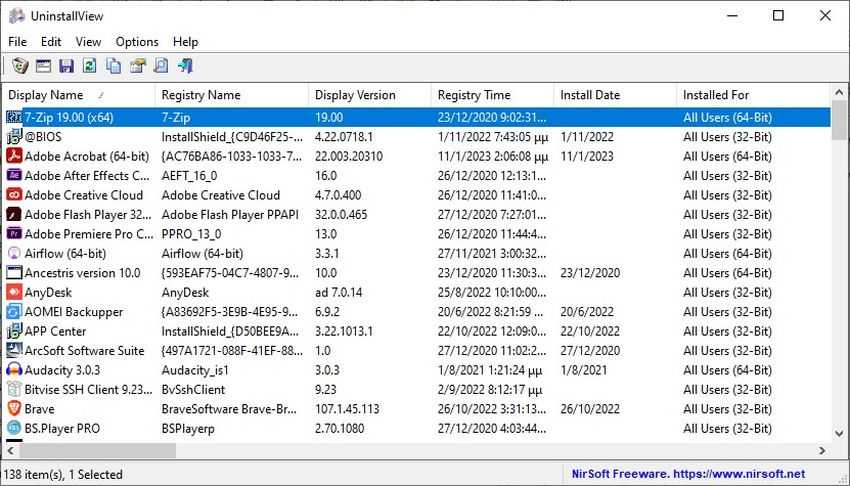Viewport: 850px width, 486px height.
Task: Click the vertical scrollbar up arrow
Action: pos(839,92)
